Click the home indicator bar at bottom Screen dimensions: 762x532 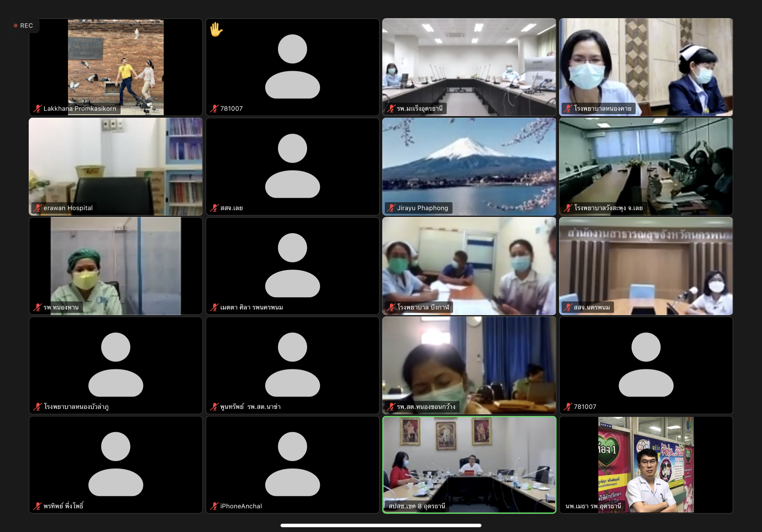tap(381, 525)
